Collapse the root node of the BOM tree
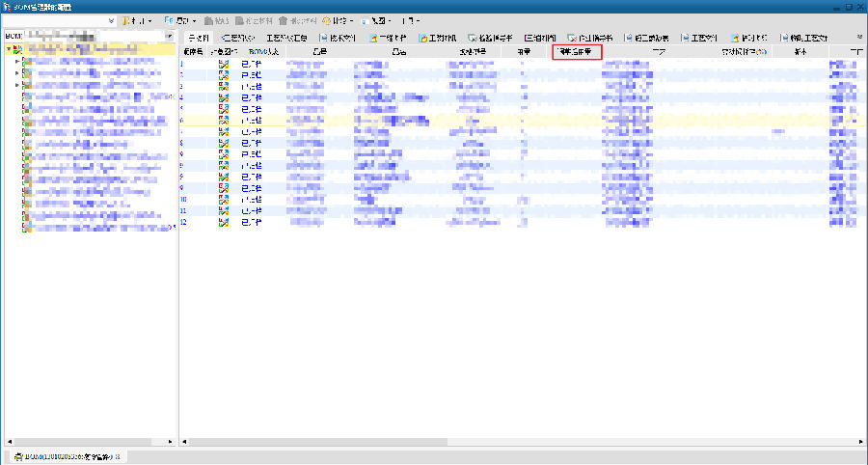 [x=9, y=49]
